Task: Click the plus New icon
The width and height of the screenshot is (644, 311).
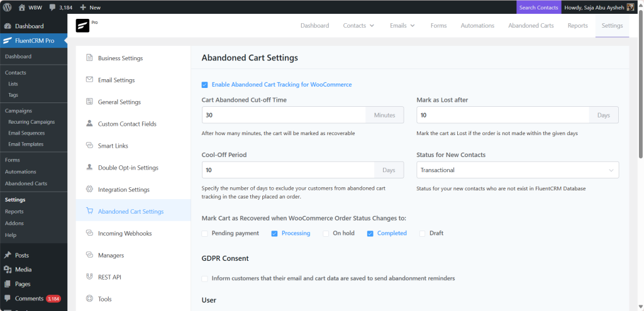Action: click(83, 8)
